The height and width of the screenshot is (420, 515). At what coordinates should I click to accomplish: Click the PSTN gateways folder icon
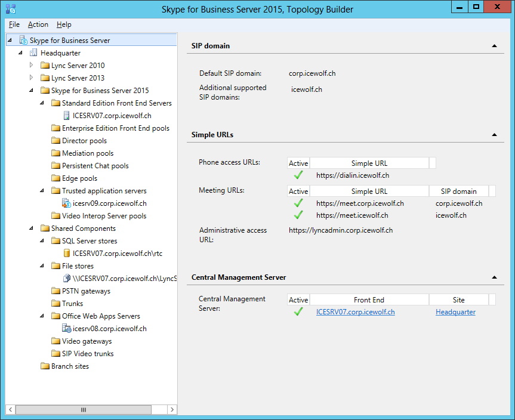click(56, 291)
